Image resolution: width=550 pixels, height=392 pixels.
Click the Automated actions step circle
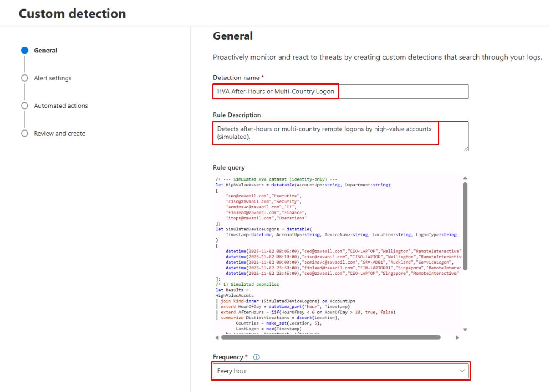[x=25, y=106]
